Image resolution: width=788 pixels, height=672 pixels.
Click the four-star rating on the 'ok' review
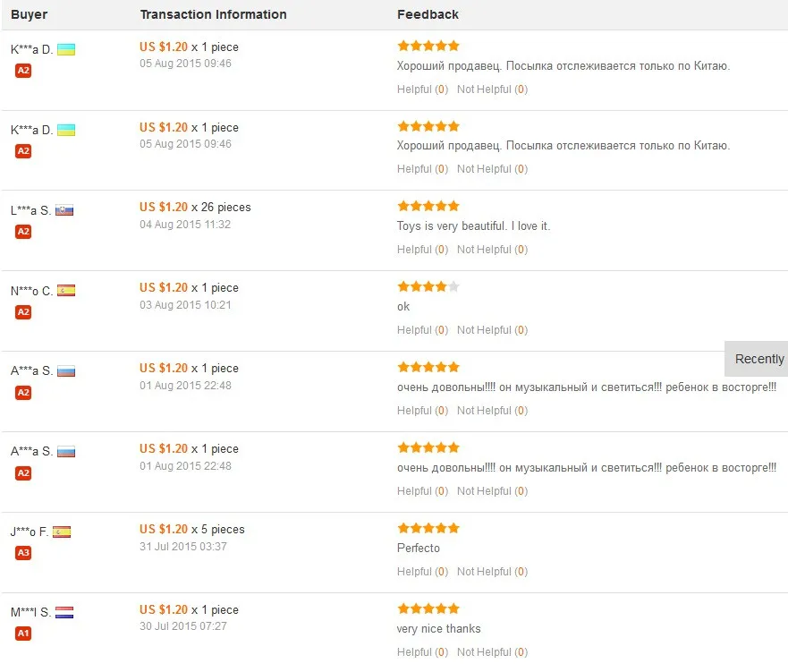[428, 286]
